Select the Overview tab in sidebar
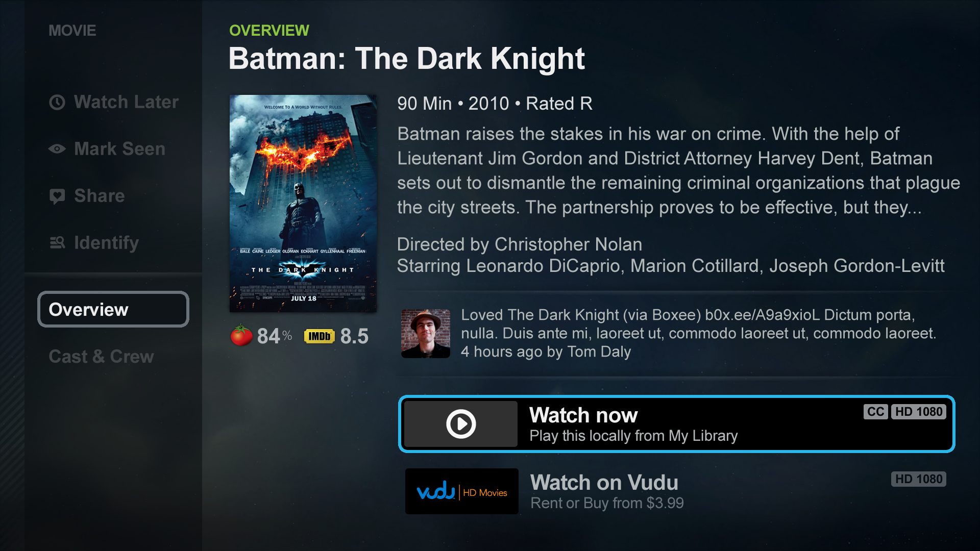This screenshot has width=980, height=551. click(x=113, y=309)
